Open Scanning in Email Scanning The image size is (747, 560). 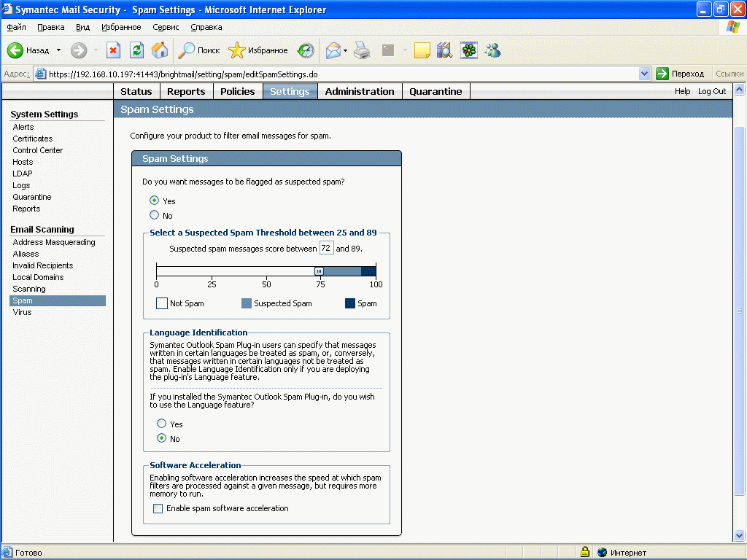pyautogui.click(x=29, y=289)
